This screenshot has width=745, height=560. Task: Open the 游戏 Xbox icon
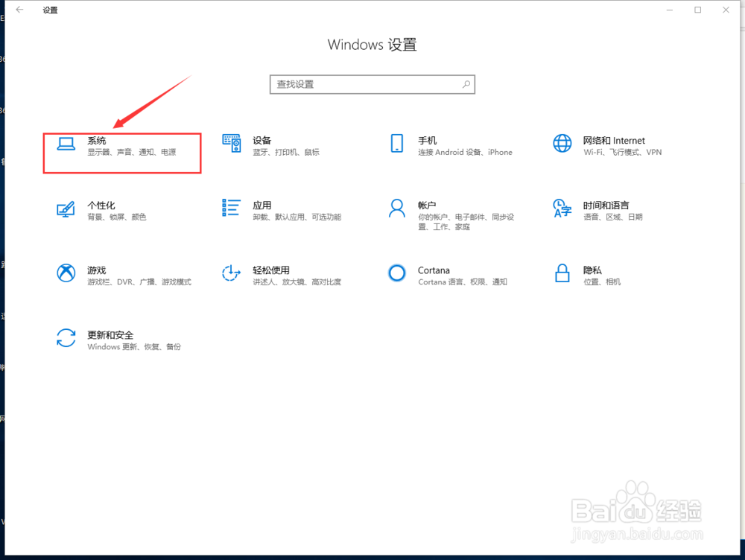pyautogui.click(x=66, y=273)
